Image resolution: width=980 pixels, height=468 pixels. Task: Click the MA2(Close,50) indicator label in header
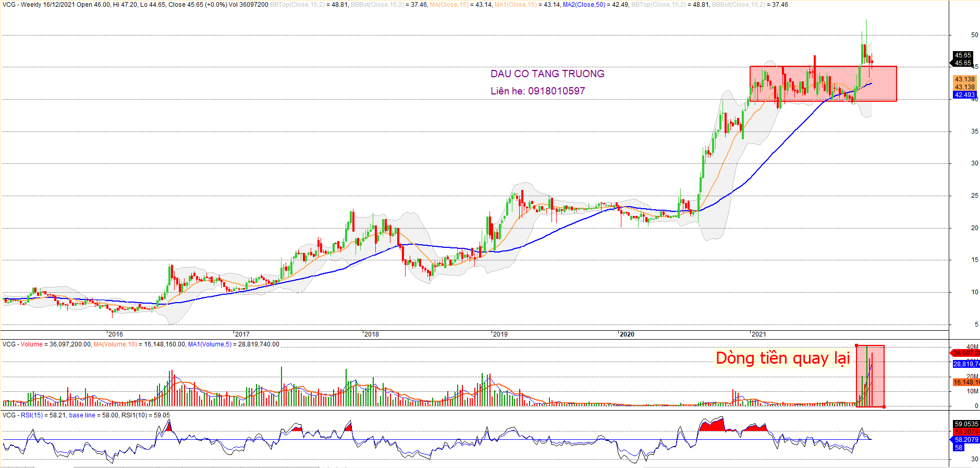584,5
